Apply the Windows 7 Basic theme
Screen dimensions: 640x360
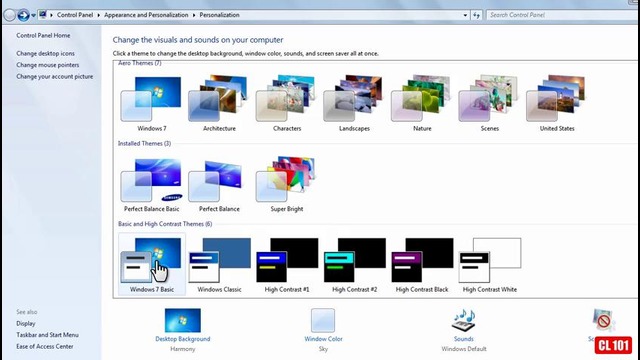pos(151,264)
